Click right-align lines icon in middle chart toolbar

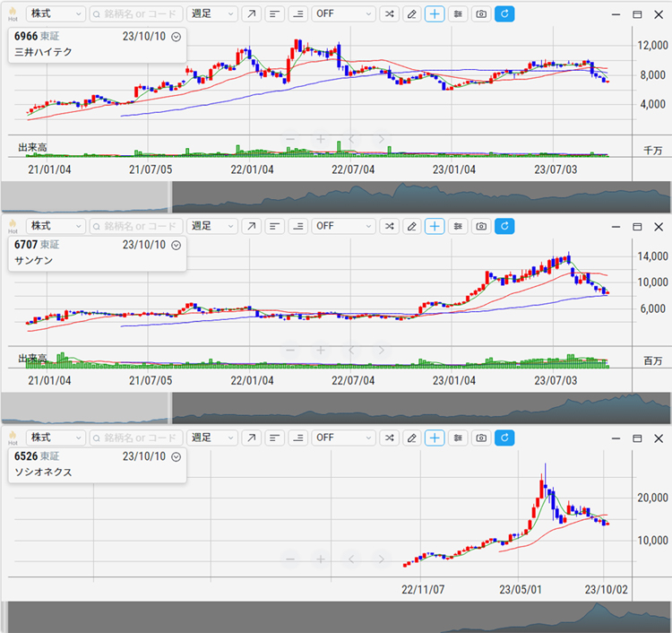[x=297, y=226]
